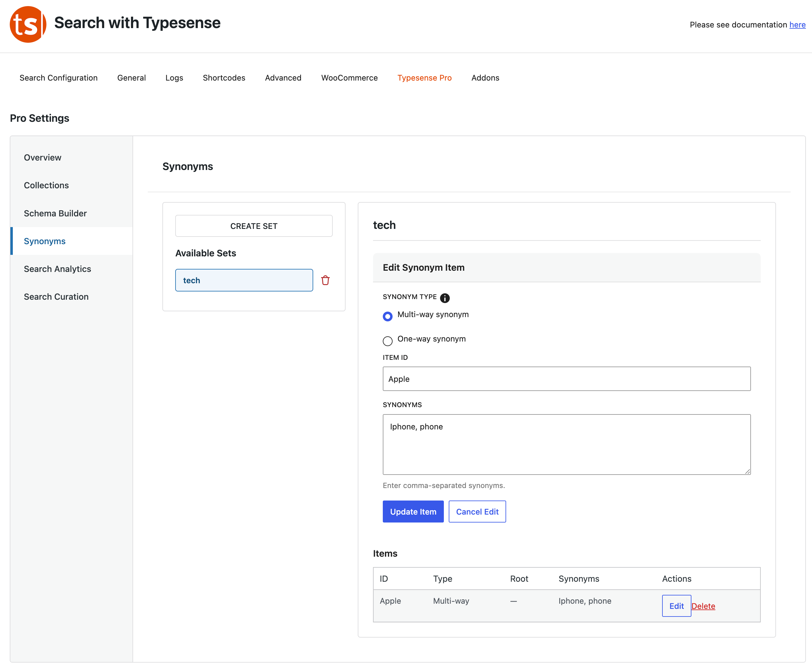The width and height of the screenshot is (812, 669).
Task: Click the Edit Synonym Item heading
Action: [423, 267]
